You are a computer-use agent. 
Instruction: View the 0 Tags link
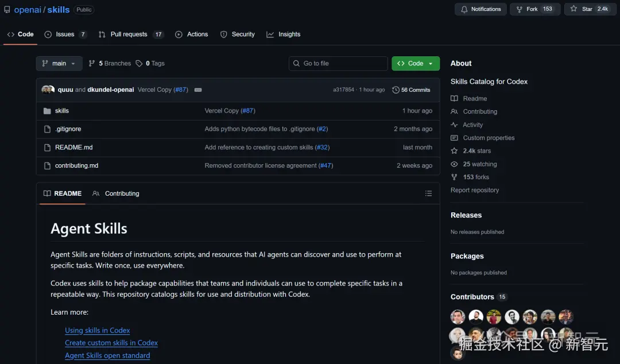[150, 63]
